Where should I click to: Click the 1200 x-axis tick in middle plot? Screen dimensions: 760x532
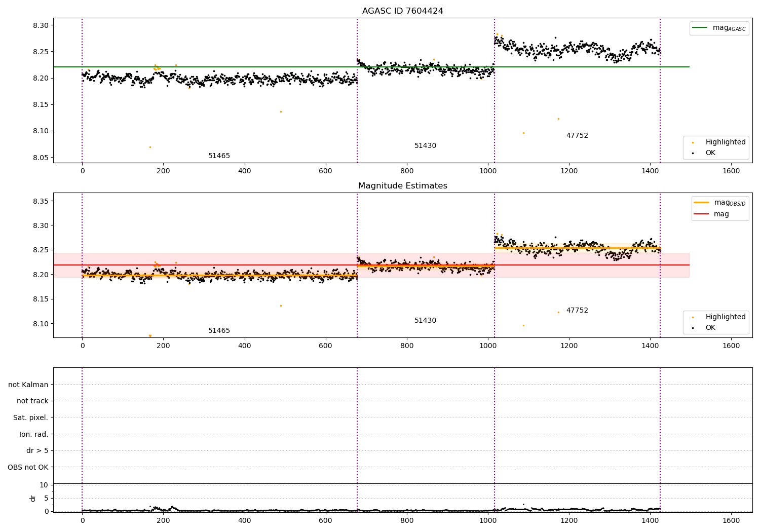click(x=569, y=346)
